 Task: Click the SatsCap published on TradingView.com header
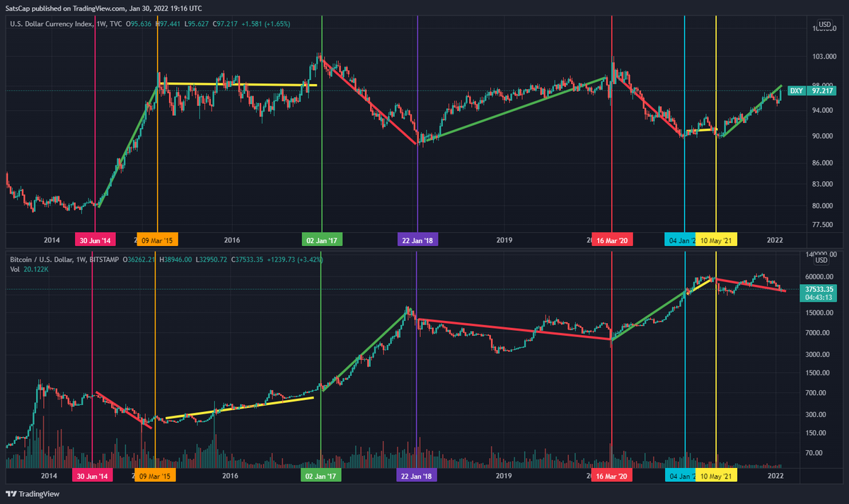[x=104, y=8]
